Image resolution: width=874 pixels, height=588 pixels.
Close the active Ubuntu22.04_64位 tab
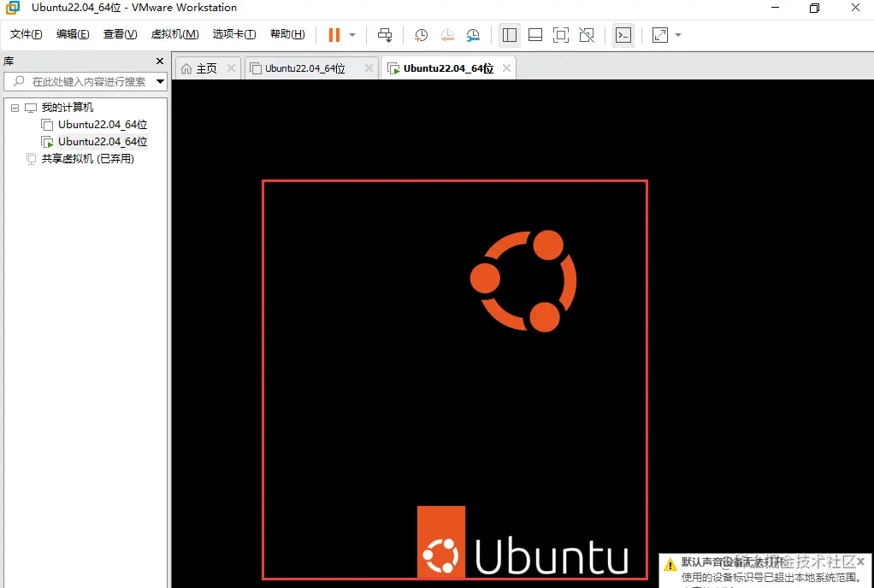pos(506,68)
